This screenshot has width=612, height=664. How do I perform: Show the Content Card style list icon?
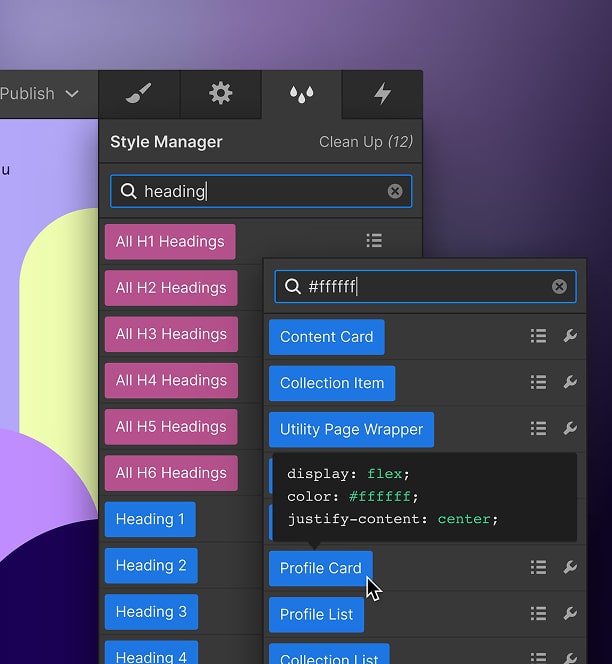coord(538,336)
